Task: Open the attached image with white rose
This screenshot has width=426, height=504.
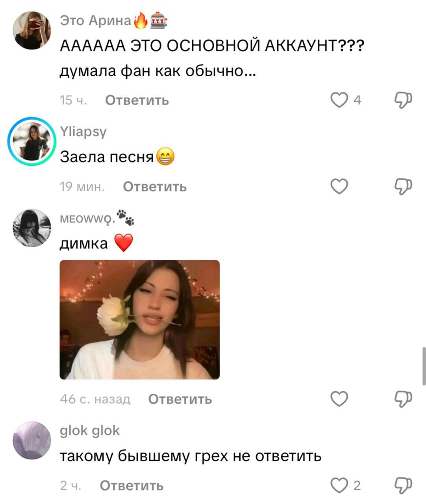Action: pyautogui.click(x=139, y=319)
